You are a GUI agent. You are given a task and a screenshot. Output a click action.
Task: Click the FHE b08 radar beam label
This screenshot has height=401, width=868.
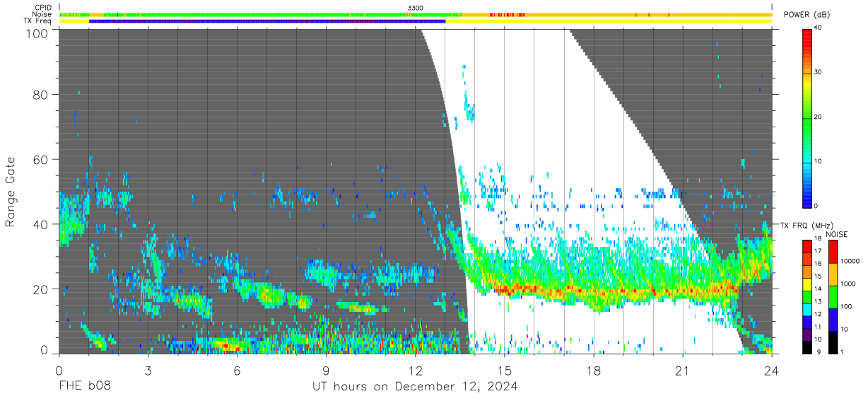pyautogui.click(x=84, y=387)
